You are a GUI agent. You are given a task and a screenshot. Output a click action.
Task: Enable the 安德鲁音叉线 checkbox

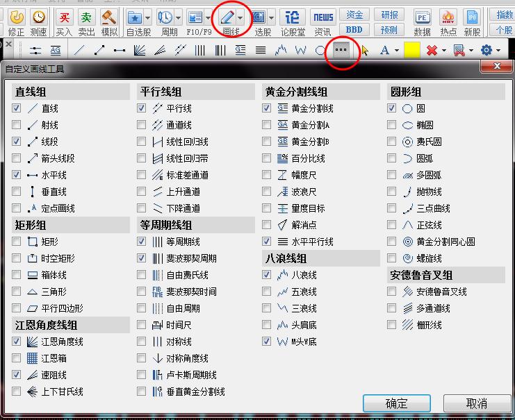pos(391,292)
